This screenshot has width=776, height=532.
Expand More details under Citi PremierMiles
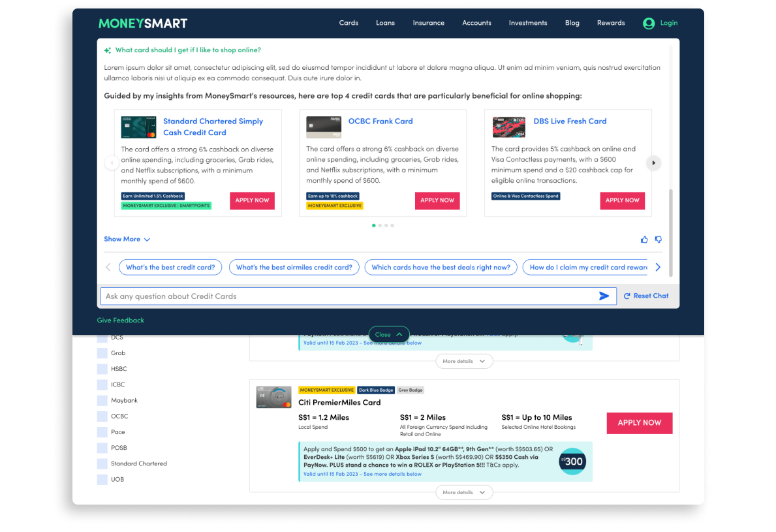(464, 493)
